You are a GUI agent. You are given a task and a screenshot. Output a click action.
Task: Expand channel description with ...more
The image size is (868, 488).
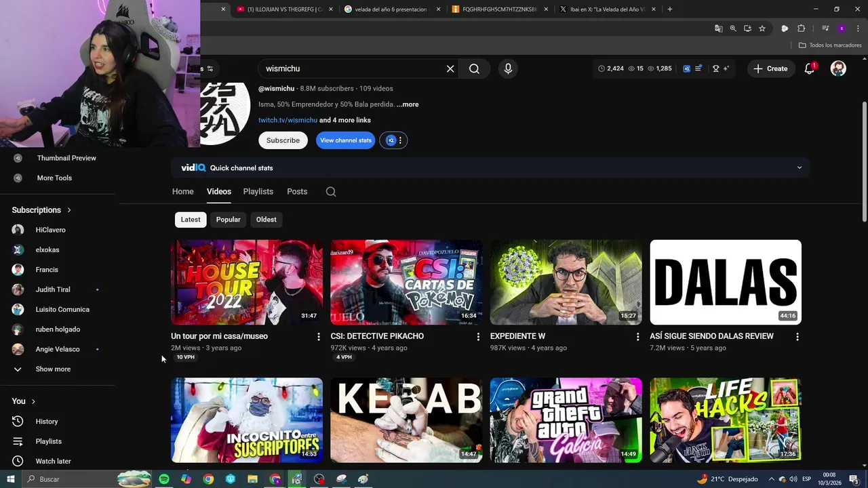click(x=408, y=104)
